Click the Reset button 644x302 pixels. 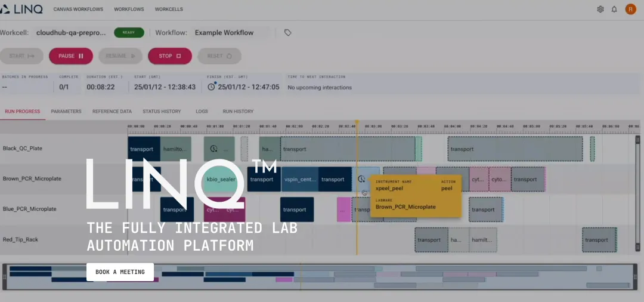click(219, 56)
